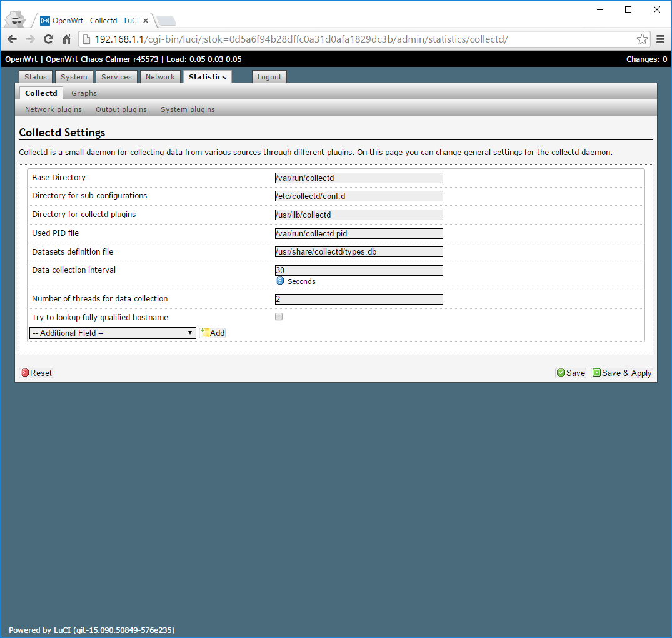The image size is (672, 638).
Task: Open the Chrome hamburger menu
Action: [x=660, y=39]
